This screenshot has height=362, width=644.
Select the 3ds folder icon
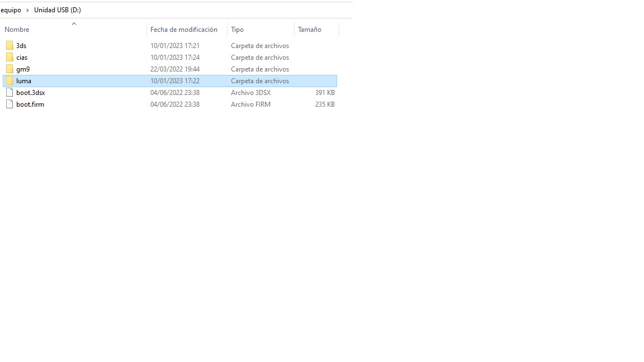(x=10, y=46)
